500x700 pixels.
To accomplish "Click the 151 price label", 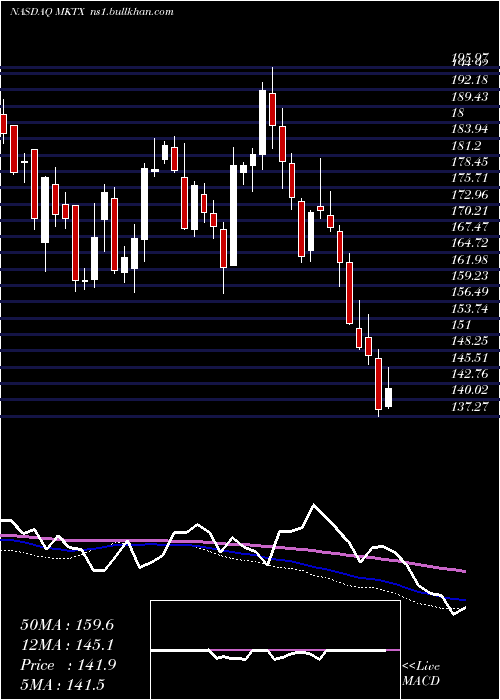I will pos(462,325).
